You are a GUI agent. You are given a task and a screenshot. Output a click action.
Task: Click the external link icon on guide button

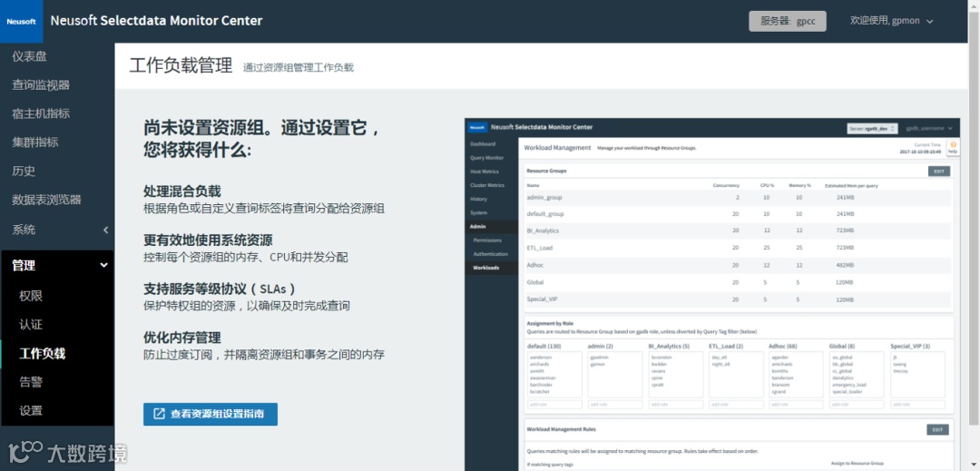[160, 414]
